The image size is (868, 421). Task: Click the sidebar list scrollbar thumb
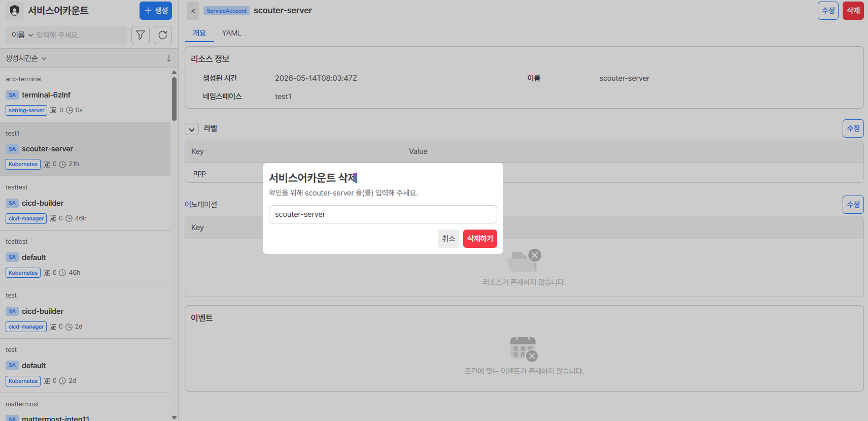[x=174, y=99]
